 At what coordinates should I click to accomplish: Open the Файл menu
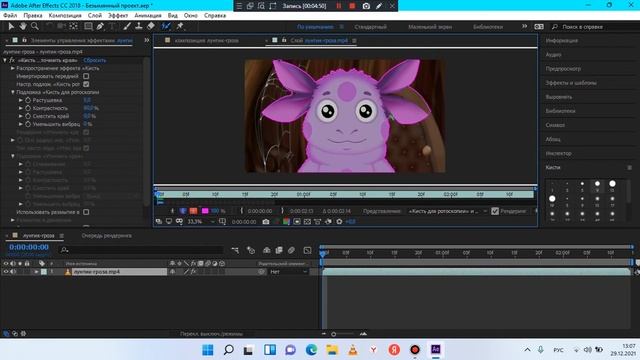tap(10, 16)
